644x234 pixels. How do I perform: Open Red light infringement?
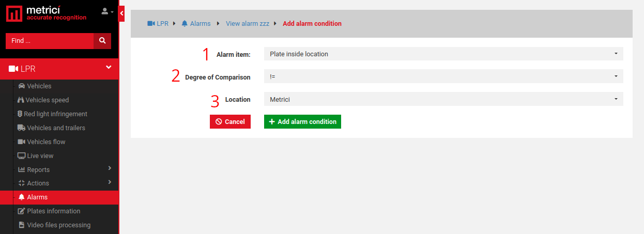(55, 114)
